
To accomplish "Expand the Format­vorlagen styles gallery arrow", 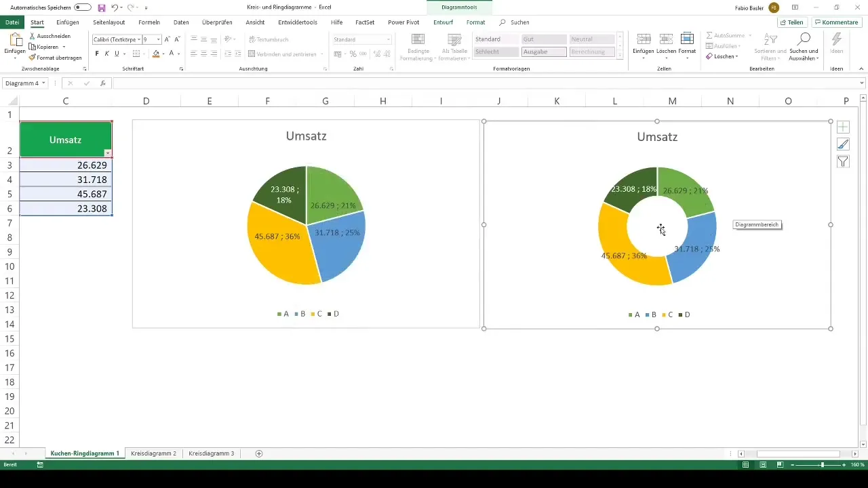I will (621, 56).
